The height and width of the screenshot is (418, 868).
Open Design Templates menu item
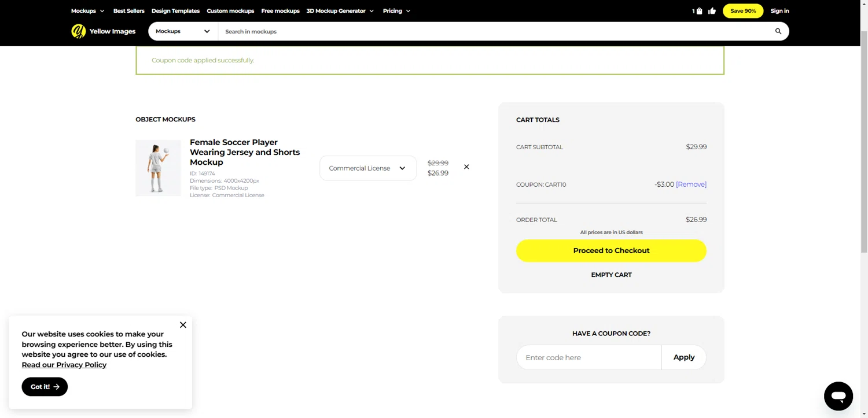pyautogui.click(x=175, y=11)
